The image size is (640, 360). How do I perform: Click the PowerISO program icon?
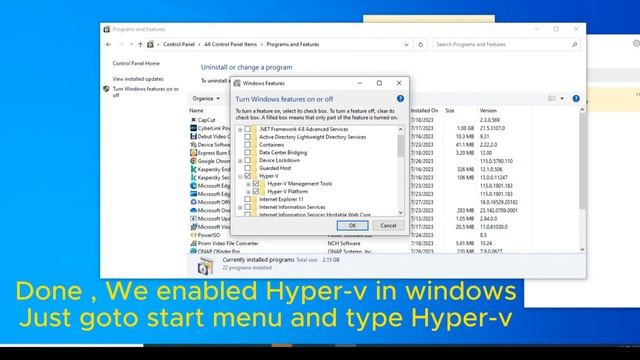click(193, 235)
